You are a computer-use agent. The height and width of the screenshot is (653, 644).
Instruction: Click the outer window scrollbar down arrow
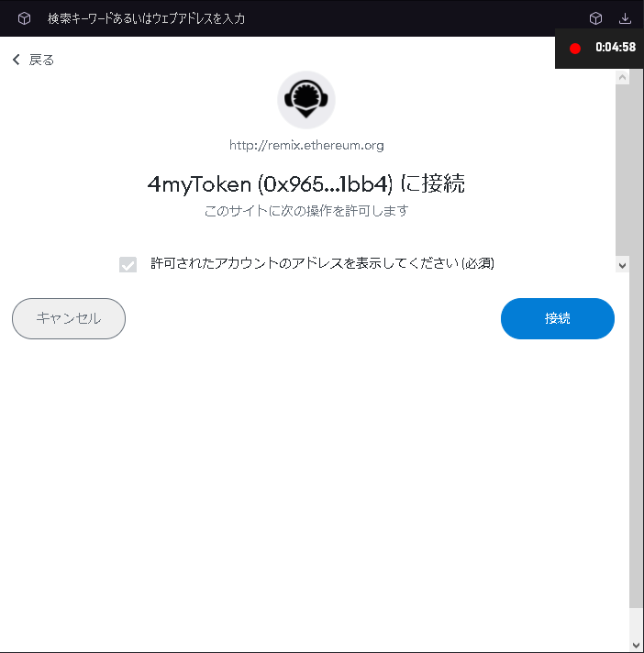636,646
